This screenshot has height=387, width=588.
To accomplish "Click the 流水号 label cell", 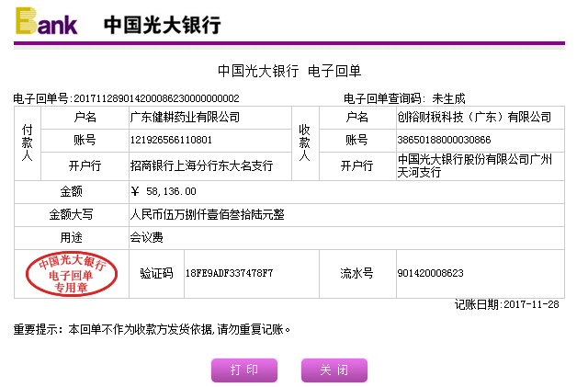I will point(357,273).
